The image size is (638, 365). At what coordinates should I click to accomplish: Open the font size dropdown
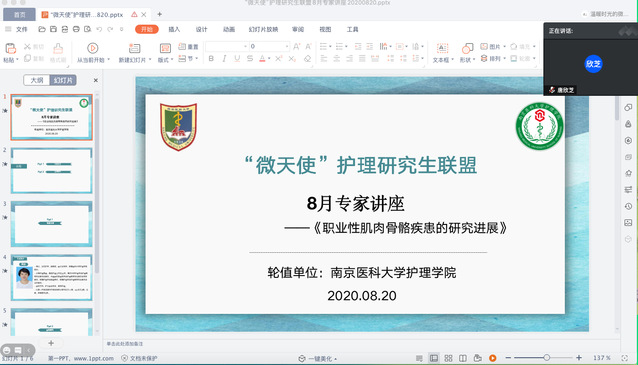point(287,46)
